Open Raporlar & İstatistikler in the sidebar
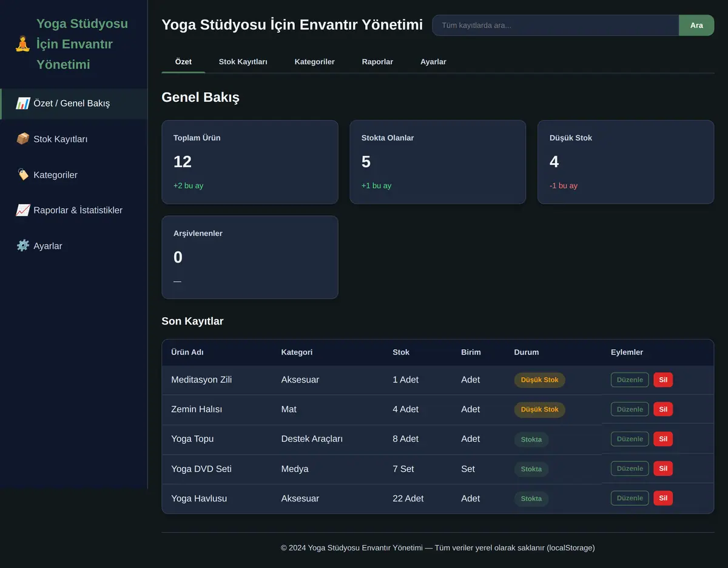 (73, 210)
